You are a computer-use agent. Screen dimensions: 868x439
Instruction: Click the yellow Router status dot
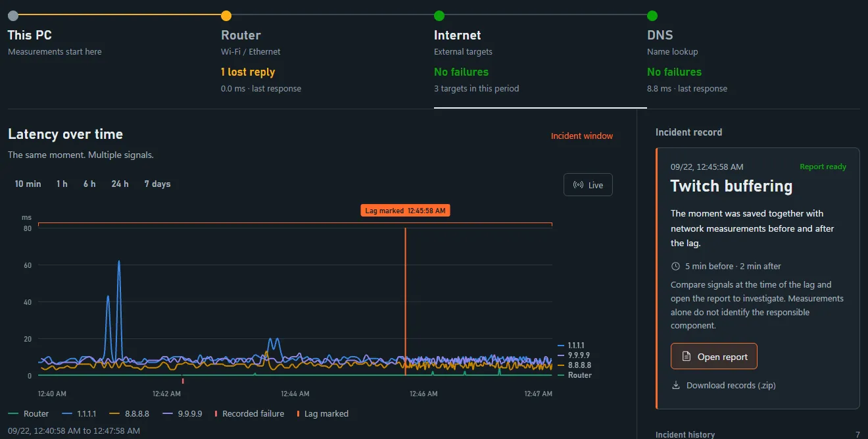[226, 15]
